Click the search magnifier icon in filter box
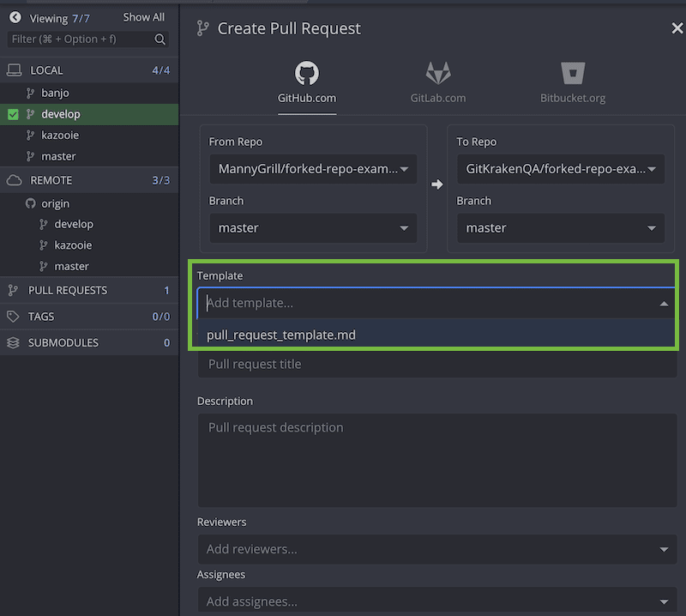The image size is (686, 616). click(160, 39)
